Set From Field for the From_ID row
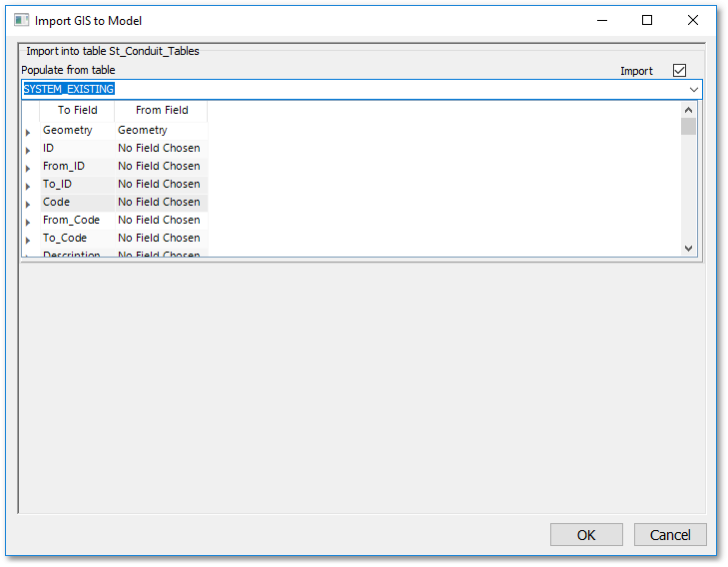This screenshot has width=728, height=567. pos(161,167)
